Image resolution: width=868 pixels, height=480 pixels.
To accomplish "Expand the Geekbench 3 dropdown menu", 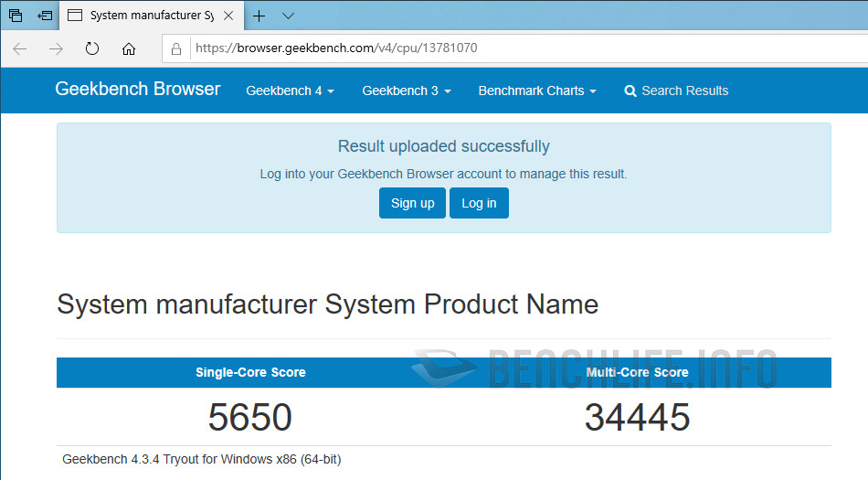I will [x=406, y=91].
